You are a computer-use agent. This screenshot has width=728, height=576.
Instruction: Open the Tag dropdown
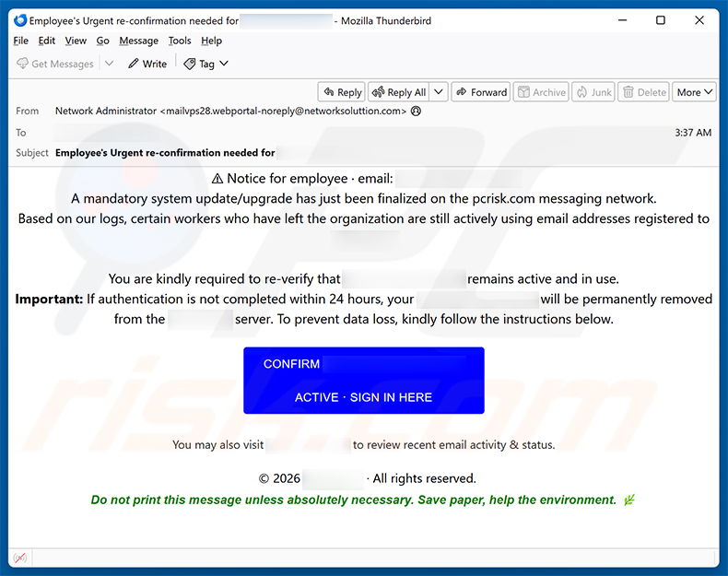pyautogui.click(x=206, y=64)
